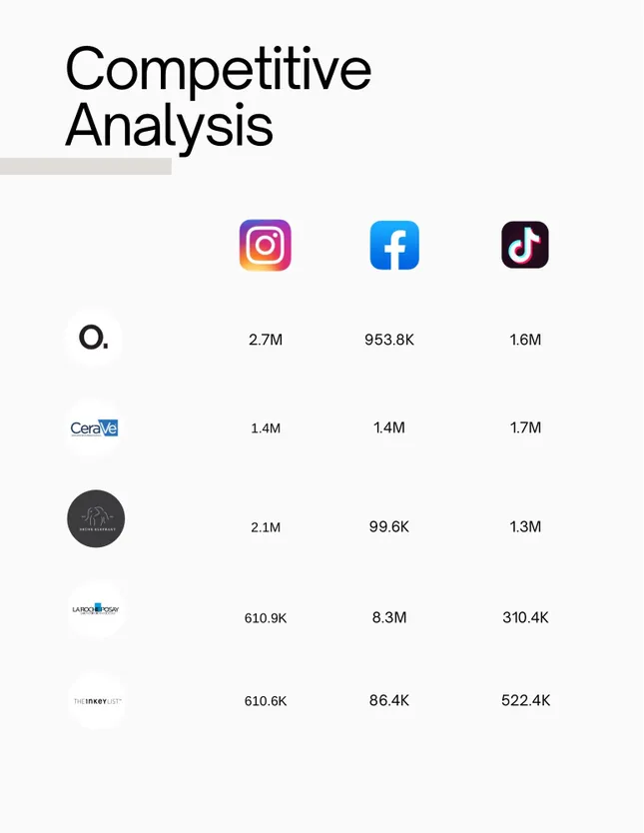Click the 1.6M TikTok value
Viewport: 644px width, 833px height.
click(x=525, y=340)
